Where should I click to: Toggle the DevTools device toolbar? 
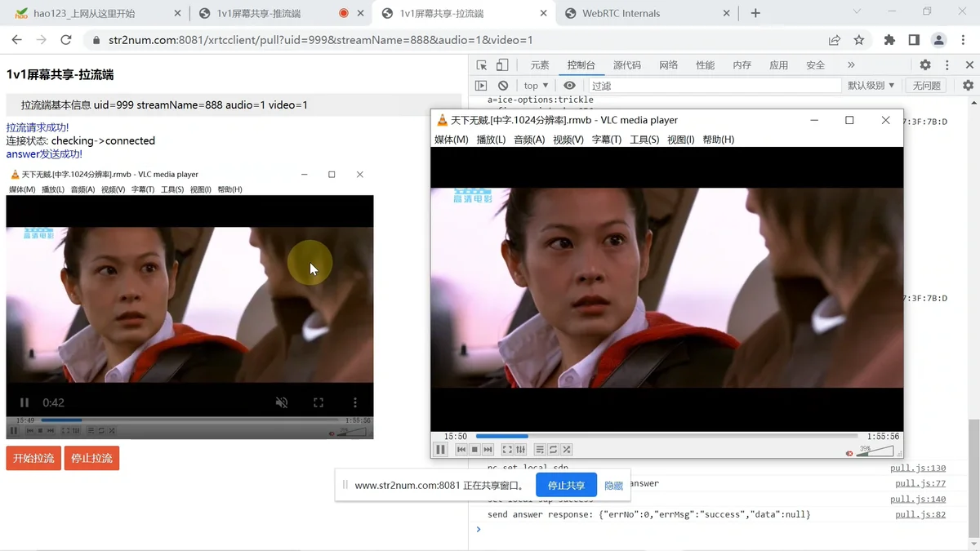point(502,65)
